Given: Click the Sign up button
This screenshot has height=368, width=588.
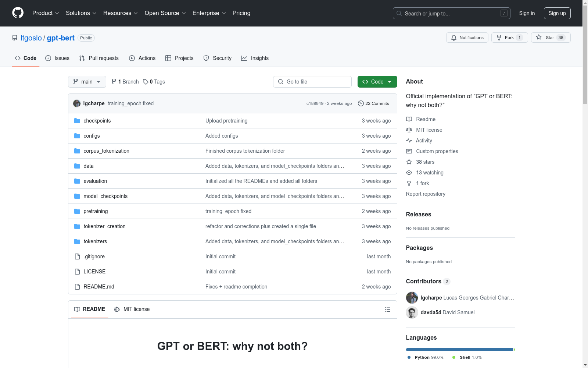Looking at the screenshot, I should click(x=557, y=13).
